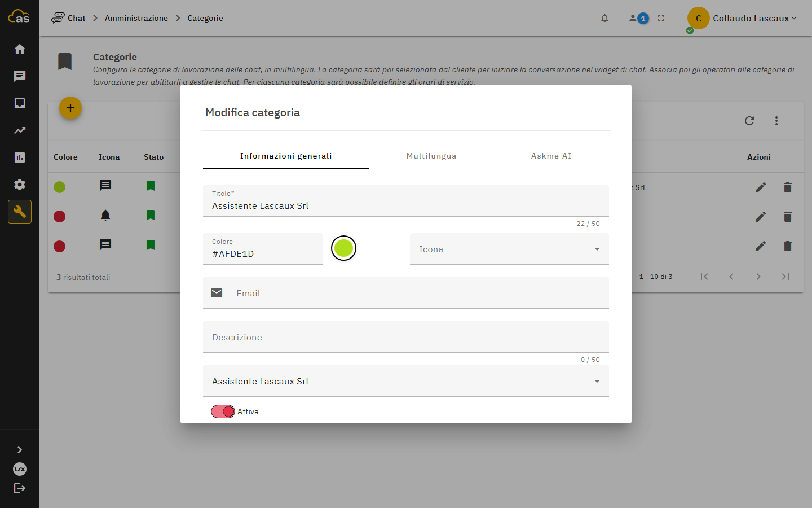This screenshot has width=812, height=508.
Task: Open the table more options menu
Action: (776, 121)
